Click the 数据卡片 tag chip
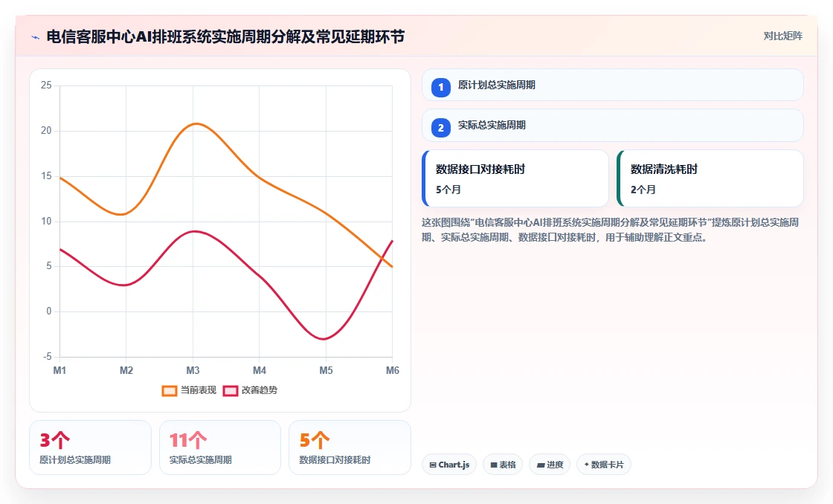833x504 pixels. click(x=603, y=465)
